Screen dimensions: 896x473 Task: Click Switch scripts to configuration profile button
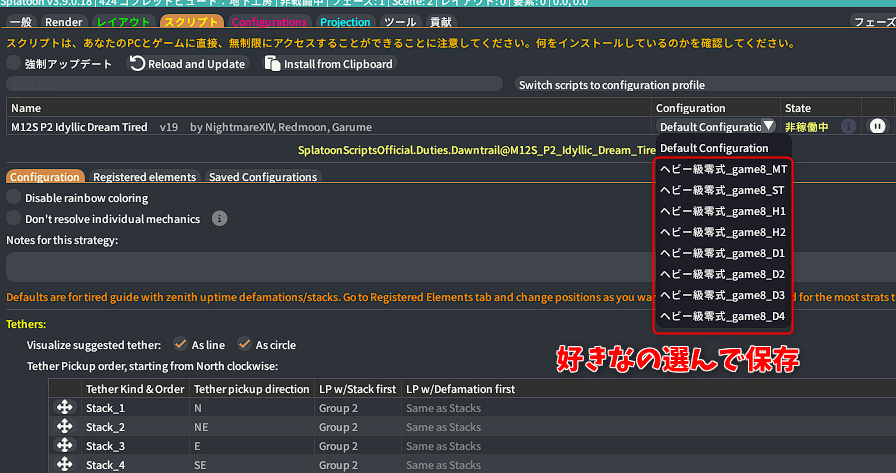click(611, 85)
